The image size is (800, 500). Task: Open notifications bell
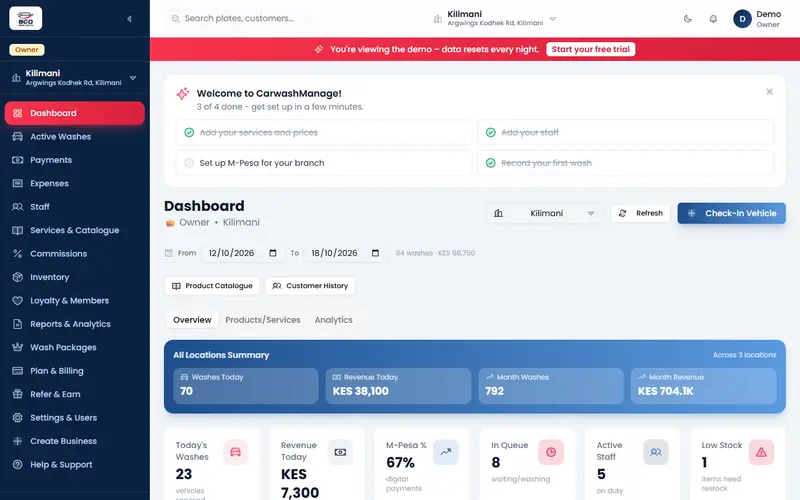(713, 19)
